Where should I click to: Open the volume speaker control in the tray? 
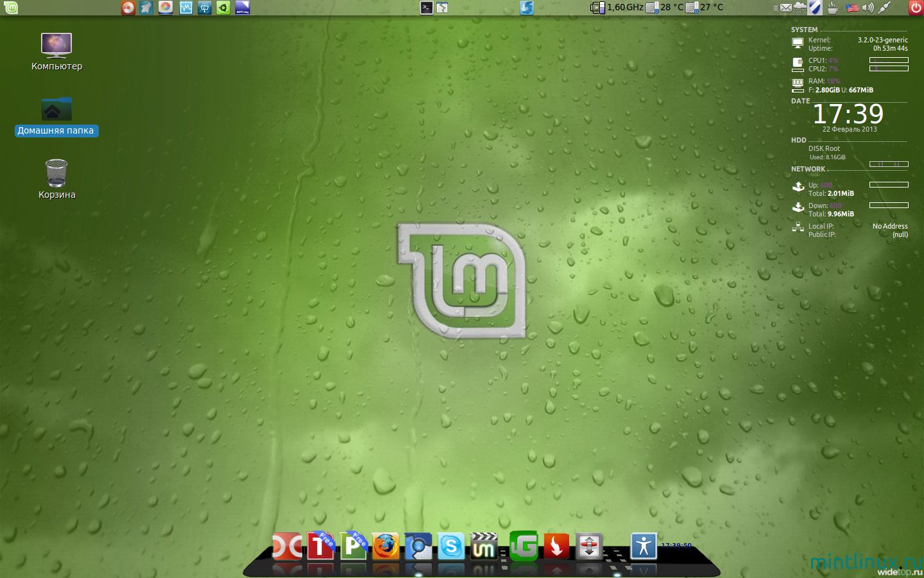click(x=868, y=8)
